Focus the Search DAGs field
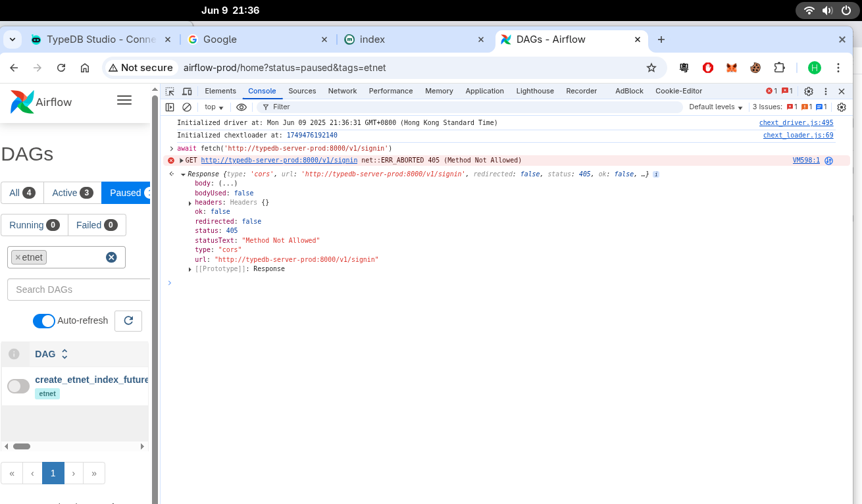 (79, 290)
